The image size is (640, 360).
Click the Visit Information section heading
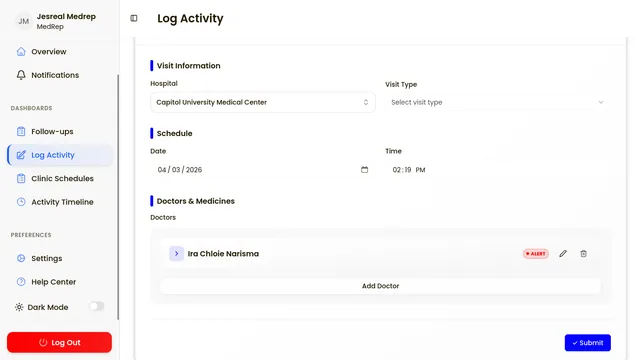click(x=189, y=66)
